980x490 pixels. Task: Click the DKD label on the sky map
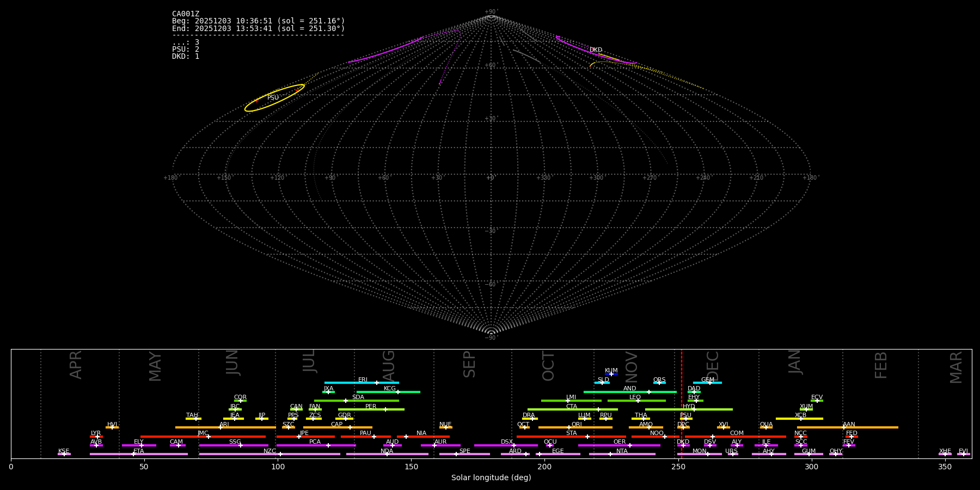coord(596,50)
